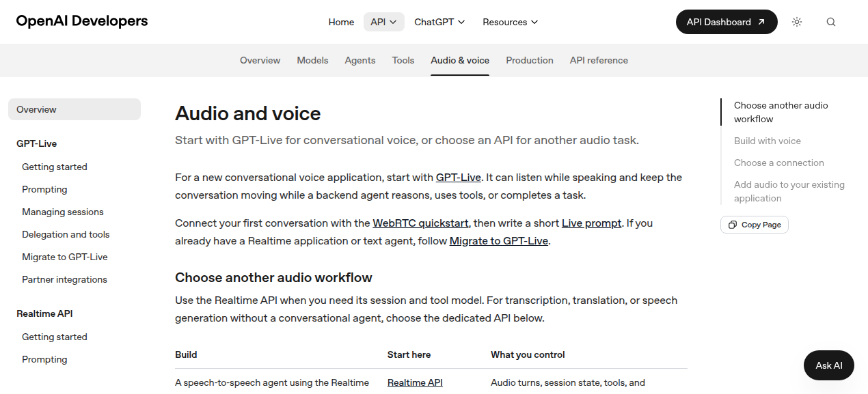The height and width of the screenshot is (394, 868).
Task: Switch to the Production tab
Action: (530, 60)
